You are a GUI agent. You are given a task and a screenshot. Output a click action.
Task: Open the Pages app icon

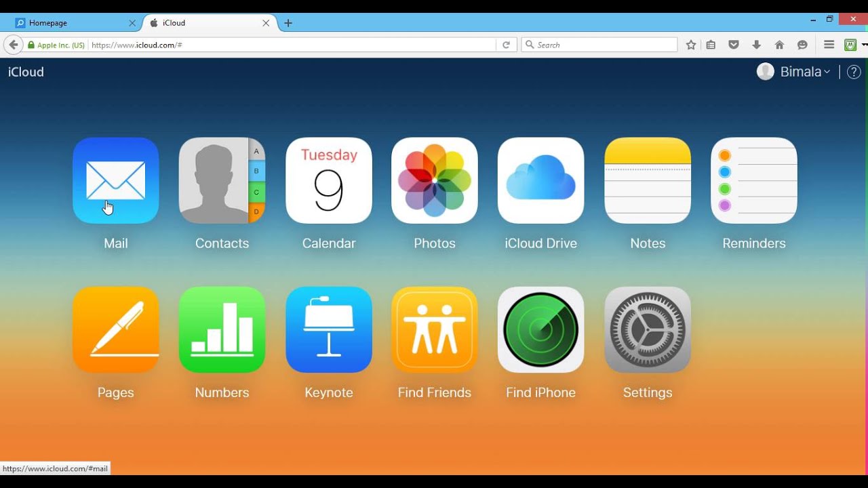click(x=116, y=329)
